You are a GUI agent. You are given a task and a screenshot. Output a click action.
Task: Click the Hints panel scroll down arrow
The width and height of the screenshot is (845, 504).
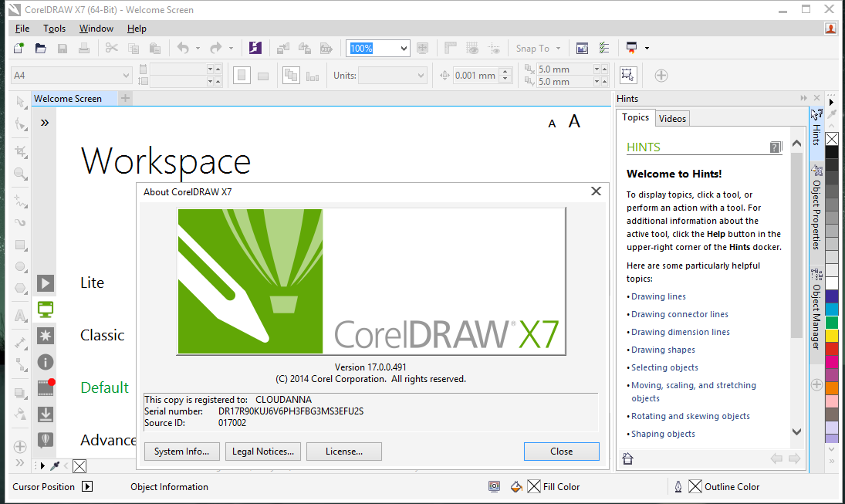coord(797,431)
